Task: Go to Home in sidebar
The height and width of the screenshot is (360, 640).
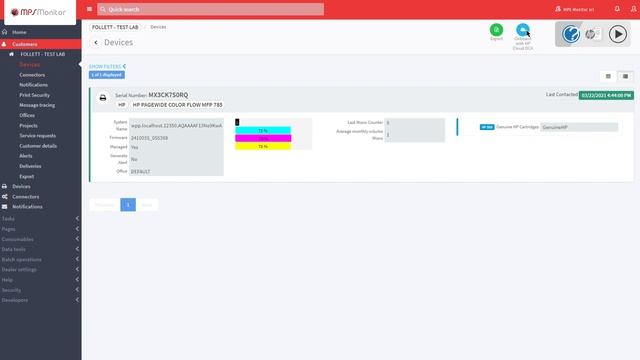Action: tap(19, 32)
